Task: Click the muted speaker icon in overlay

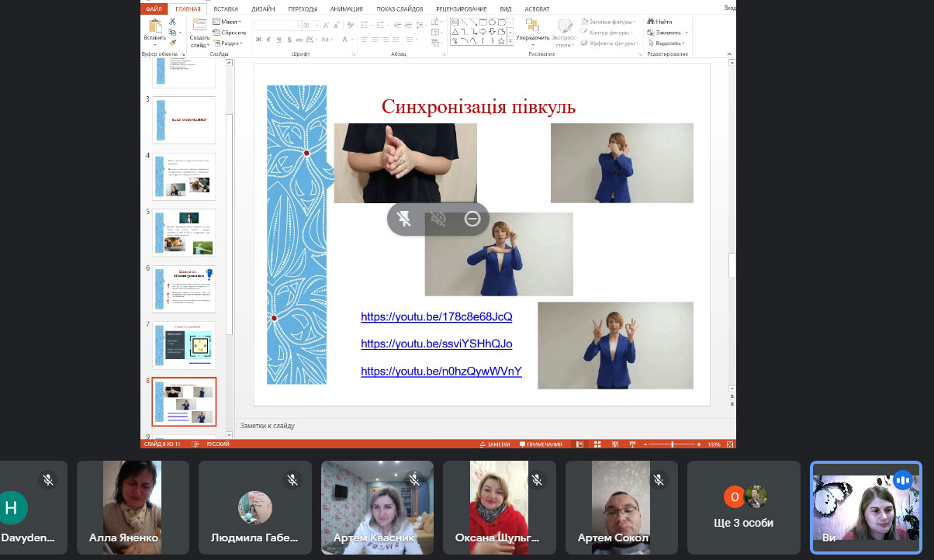Action: (x=438, y=219)
